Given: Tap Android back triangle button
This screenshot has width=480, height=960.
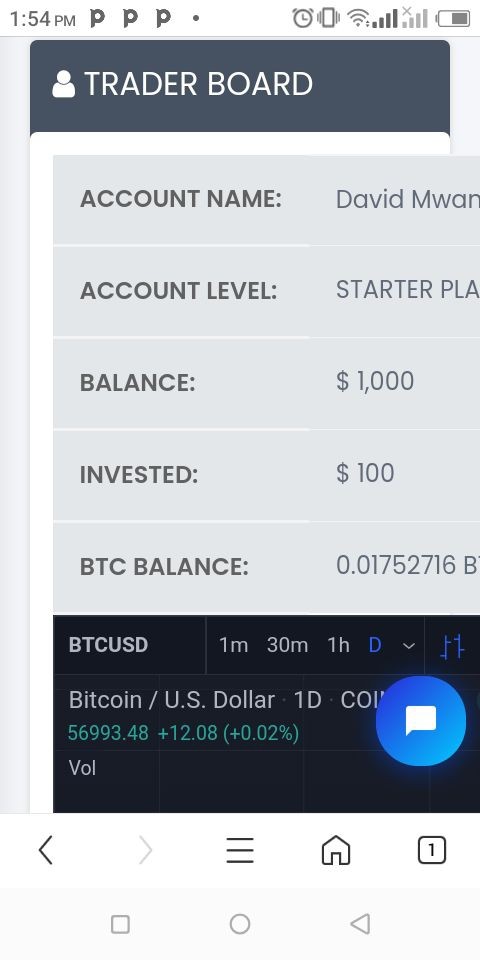Looking at the screenshot, I should tap(360, 924).
